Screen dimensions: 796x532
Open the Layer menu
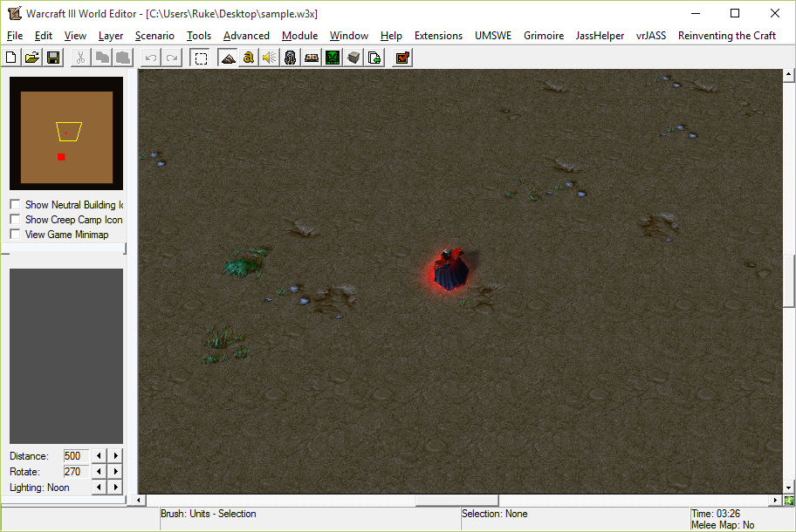pos(111,36)
